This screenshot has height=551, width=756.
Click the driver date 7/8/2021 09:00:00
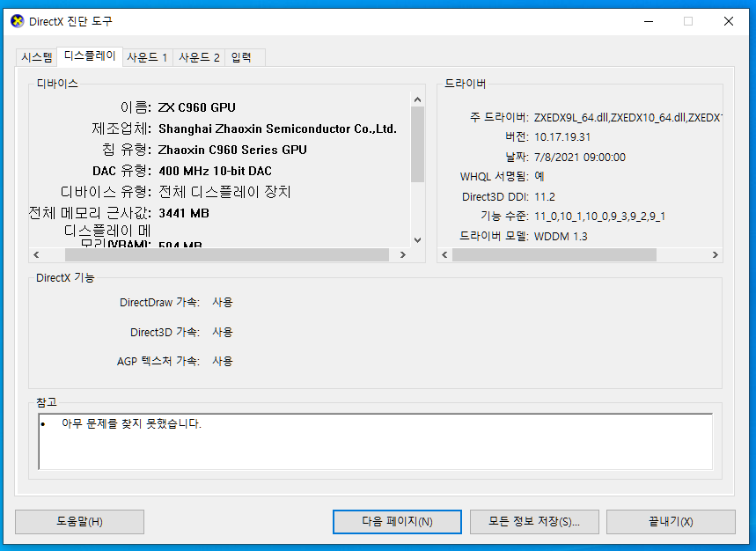coord(579,158)
